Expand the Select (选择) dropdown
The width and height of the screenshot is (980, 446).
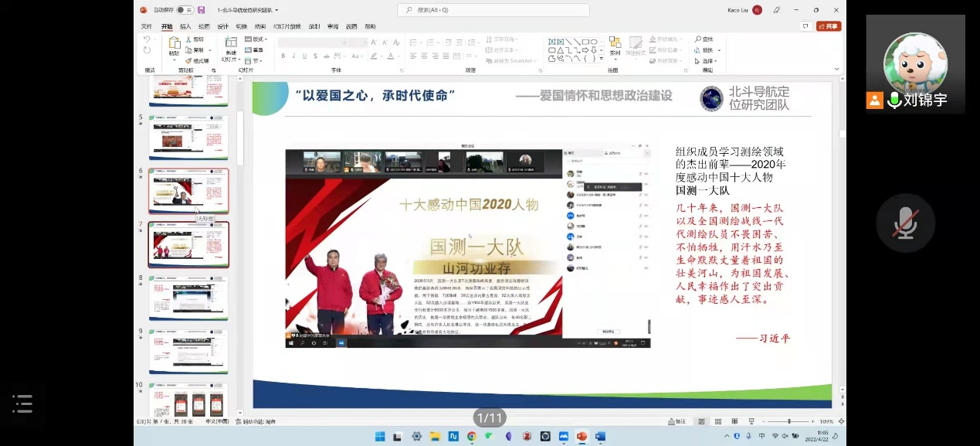click(709, 60)
